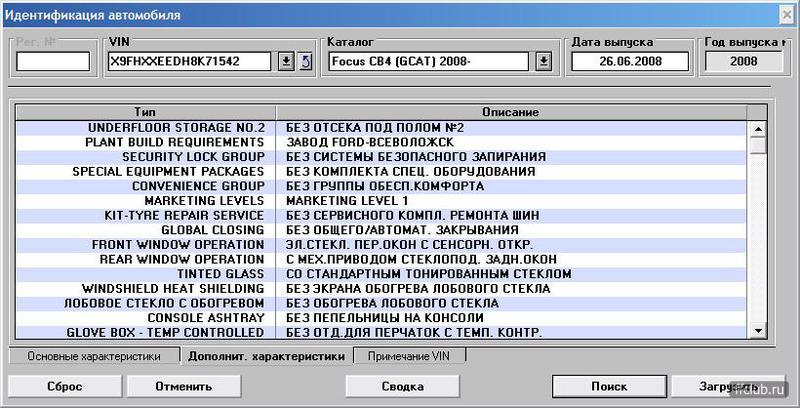Screen dimensions: 800x408
Task: Click description БЕЗ ОТД.ДЛЯ ПЕРЧАТОК С ТЕМП. КОНТР.
Action: pos(413,333)
